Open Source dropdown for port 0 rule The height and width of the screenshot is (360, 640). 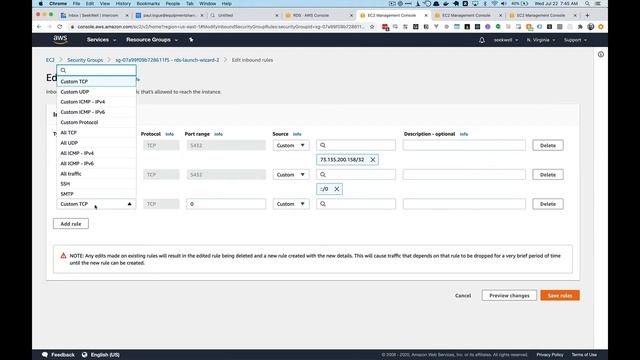[291, 204]
